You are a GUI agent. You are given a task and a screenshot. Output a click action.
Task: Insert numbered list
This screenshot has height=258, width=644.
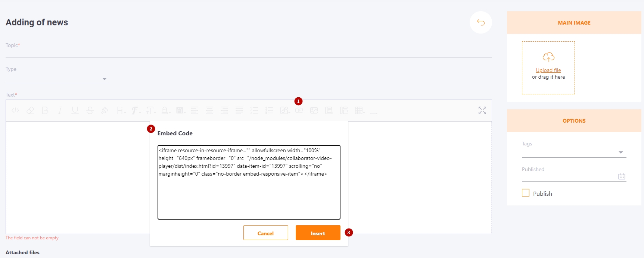click(x=269, y=110)
